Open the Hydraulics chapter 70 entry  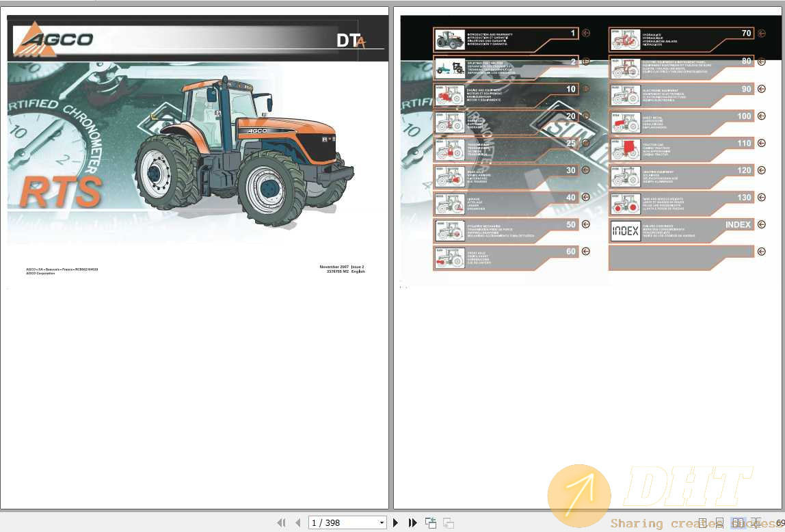[x=680, y=39]
